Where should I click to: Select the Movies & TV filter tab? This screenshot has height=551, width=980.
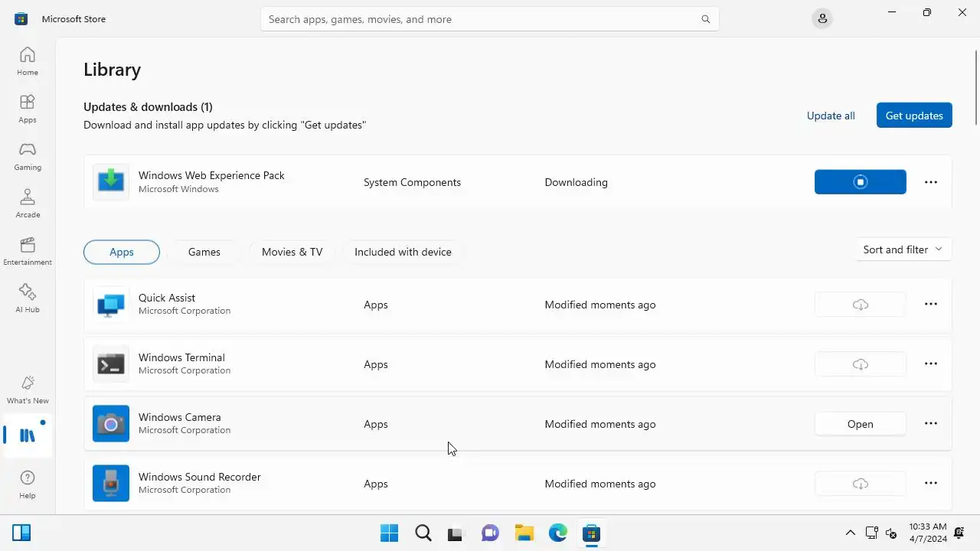point(292,252)
